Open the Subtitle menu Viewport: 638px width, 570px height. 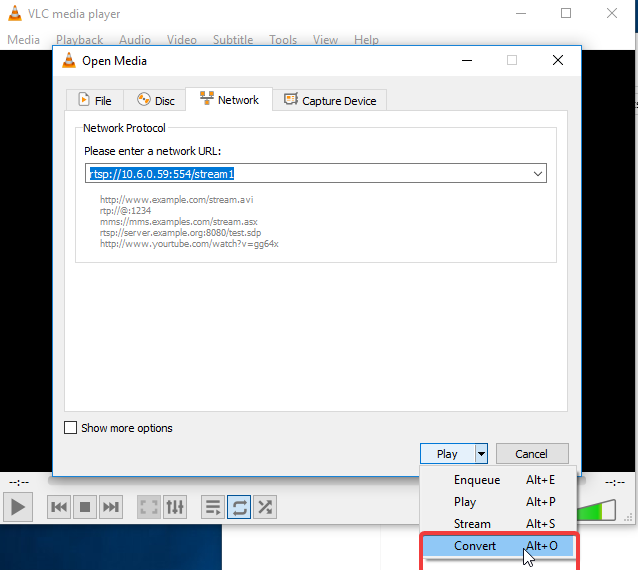coord(233,40)
